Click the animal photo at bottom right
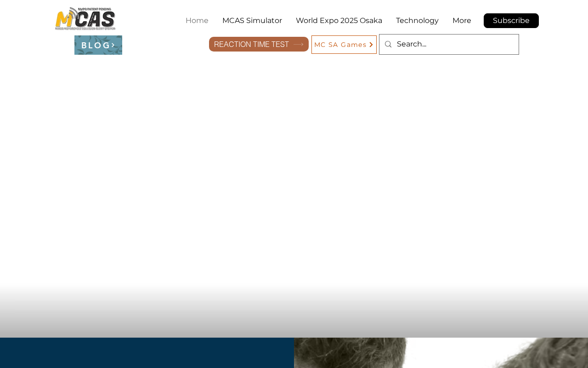The image size is (588, 368). coord(441,353)
